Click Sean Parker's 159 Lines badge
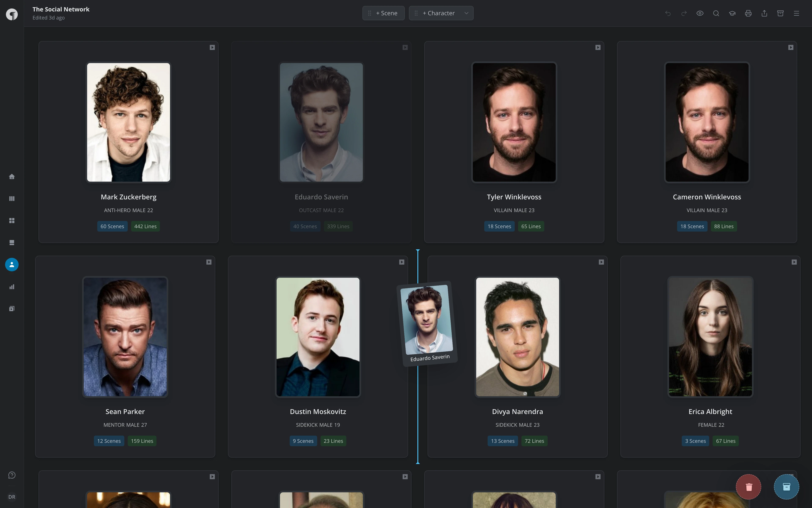 (x=142, y=441)
